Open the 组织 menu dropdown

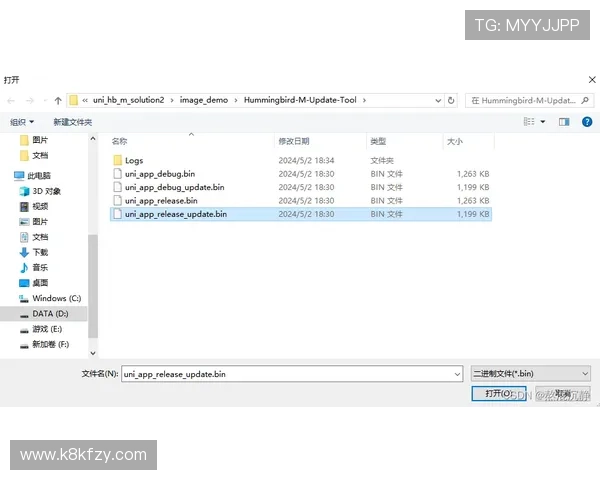(x=20, y=122)
